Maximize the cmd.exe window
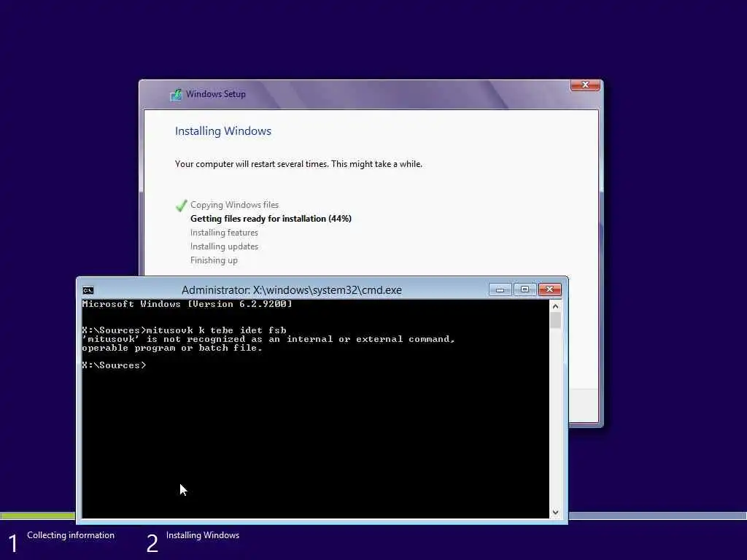 [525, 289]
